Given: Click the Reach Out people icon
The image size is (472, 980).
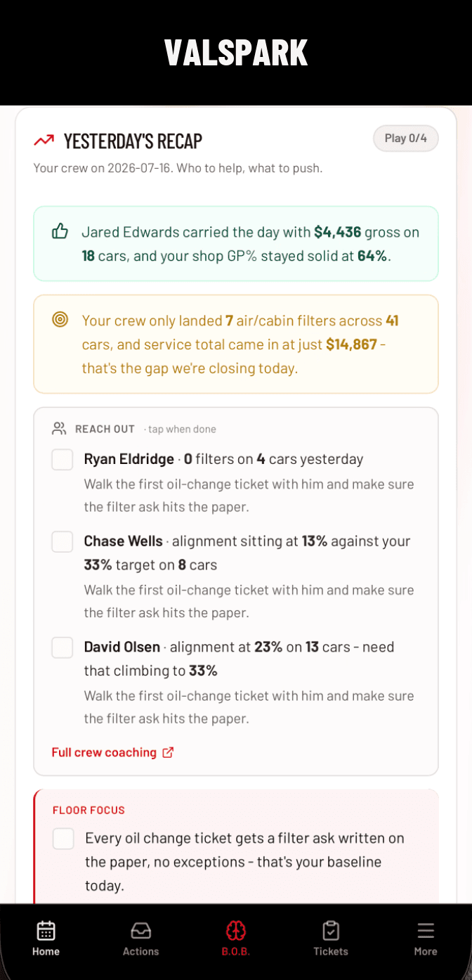Looking at the screenshot, I should tap(59, 428).
